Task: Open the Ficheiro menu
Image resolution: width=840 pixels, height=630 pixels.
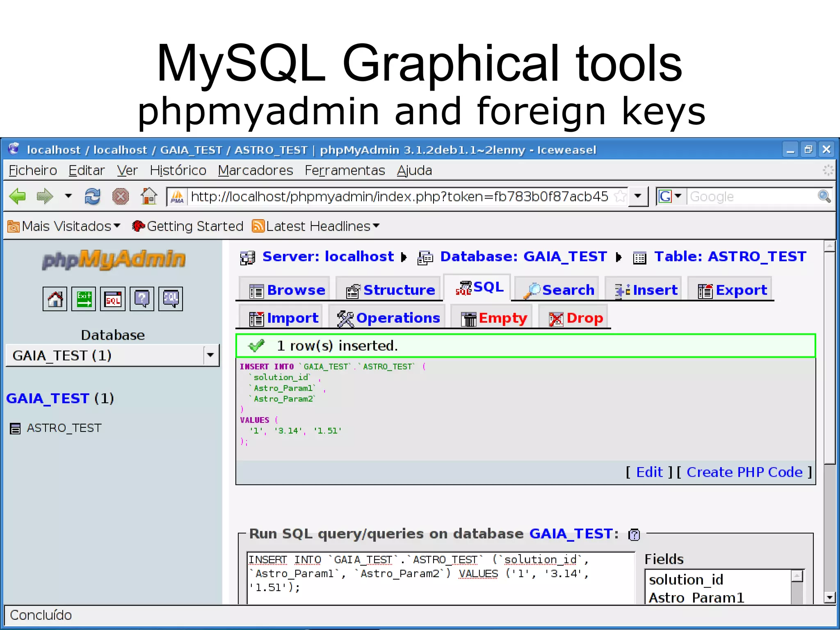Action: tap(33, 170)
